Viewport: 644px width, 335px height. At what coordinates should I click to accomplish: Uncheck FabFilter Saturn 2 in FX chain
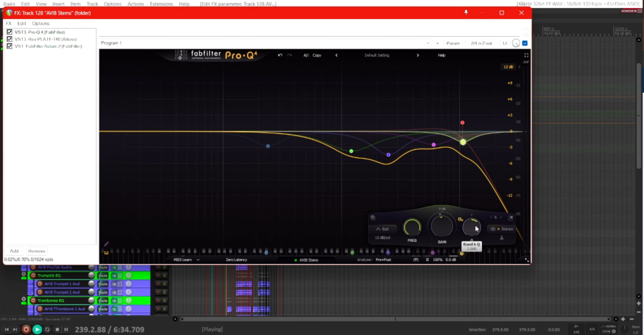point(10,46)
